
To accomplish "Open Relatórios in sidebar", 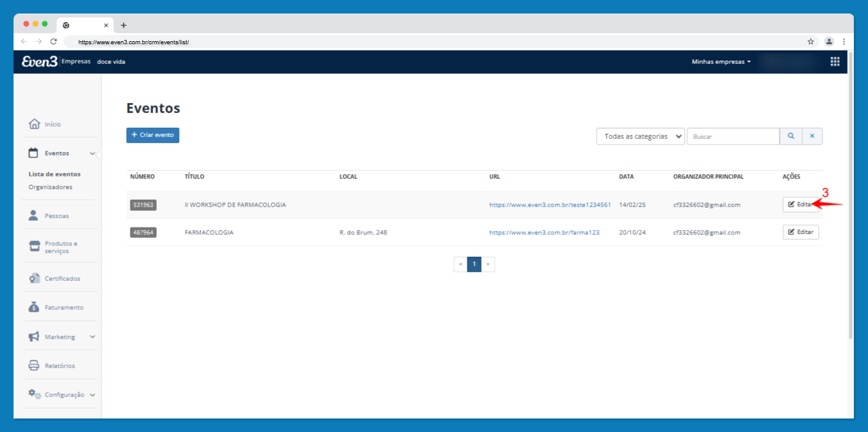I will click(60, 366).
